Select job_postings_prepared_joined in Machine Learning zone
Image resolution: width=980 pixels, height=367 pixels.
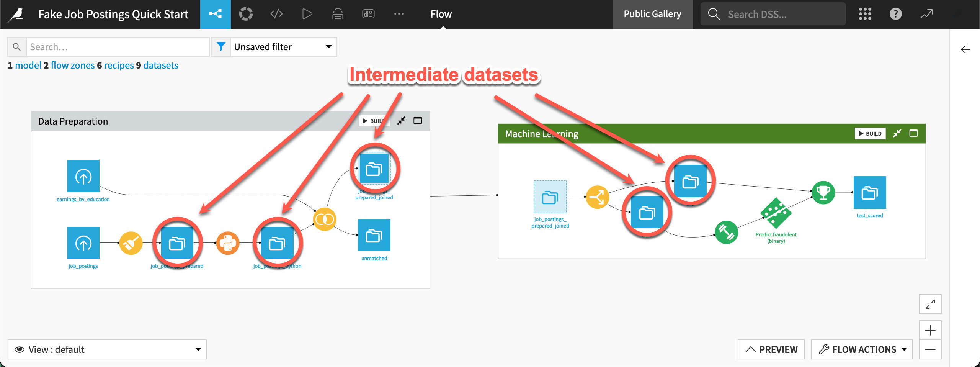coord(550,197)
